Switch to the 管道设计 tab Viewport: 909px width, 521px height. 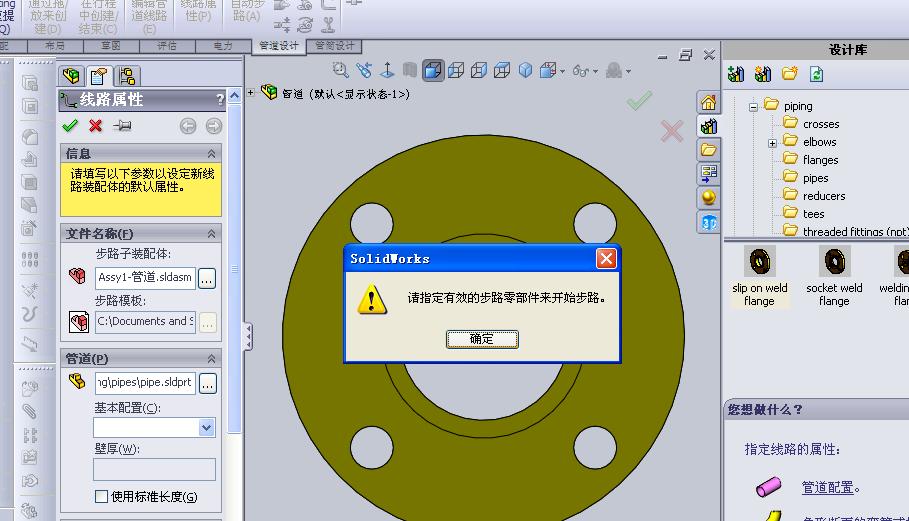click(279, 46)
